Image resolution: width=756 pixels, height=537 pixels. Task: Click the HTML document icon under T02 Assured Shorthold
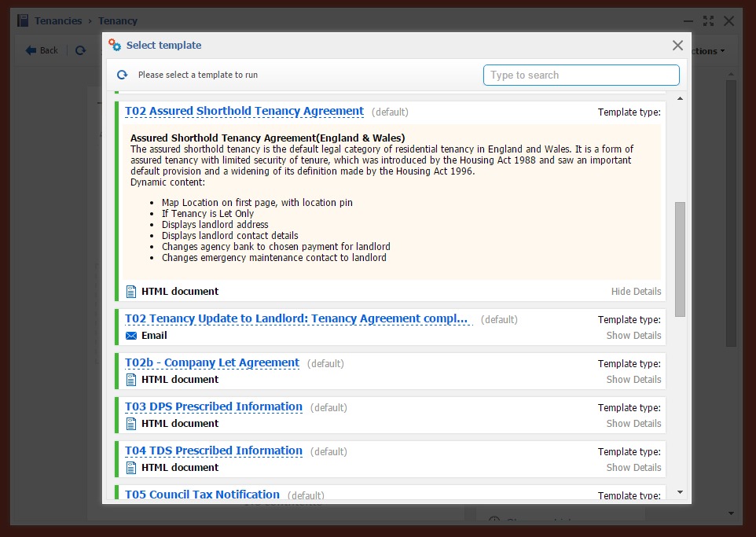(131, 292)
